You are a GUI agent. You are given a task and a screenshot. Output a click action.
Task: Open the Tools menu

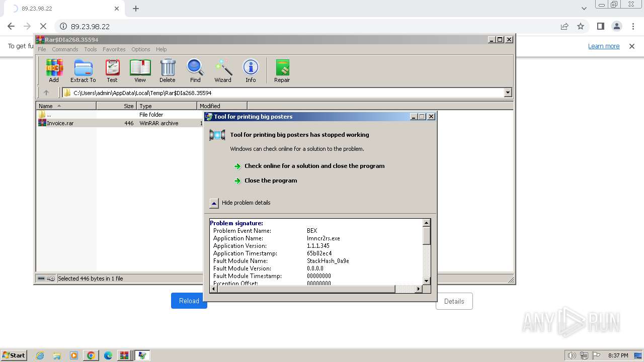pyautogui.click(x=91, y=49)
